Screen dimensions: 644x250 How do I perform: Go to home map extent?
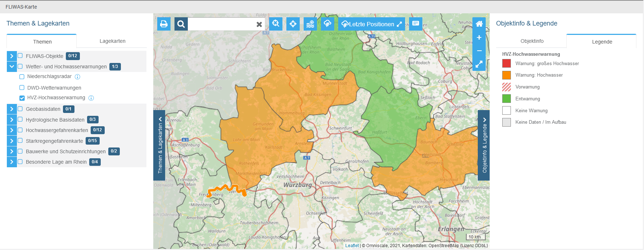coord(479,24)
